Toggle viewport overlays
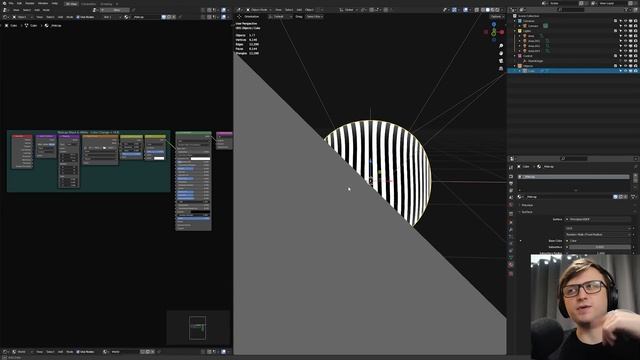640x360 pixels. click(x=465, y=10)
